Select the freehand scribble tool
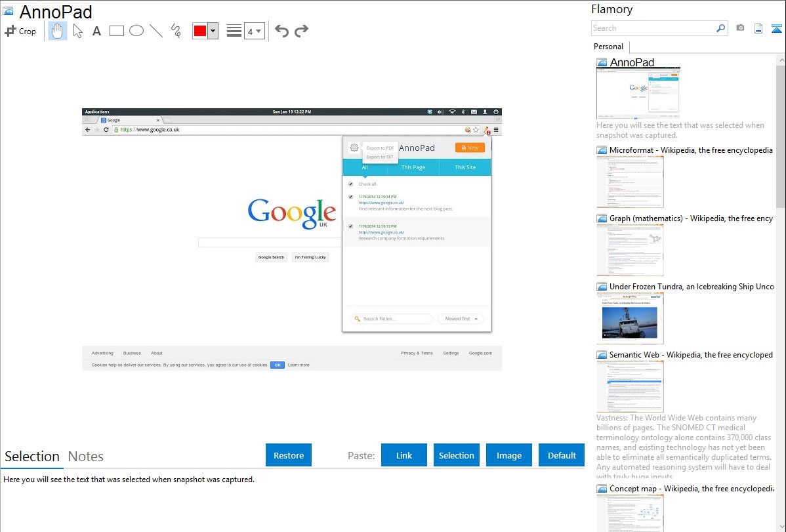Viewport: 786px width, 532px height. pos(176,31)
